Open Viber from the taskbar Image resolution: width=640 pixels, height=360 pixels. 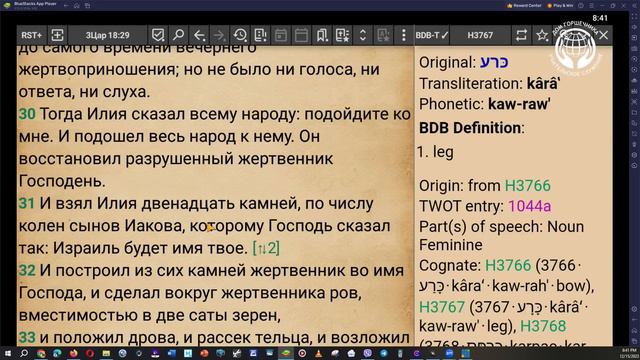click(x=367, y=353)
